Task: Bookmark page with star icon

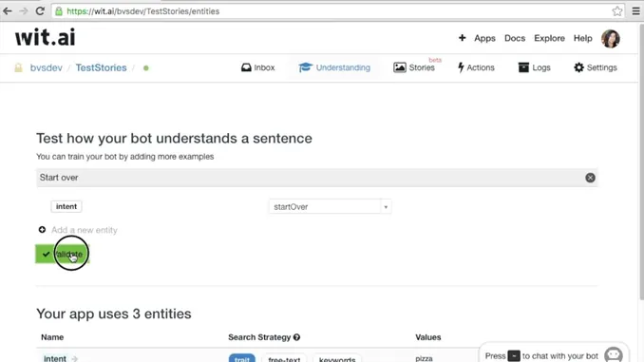Action: tap(616, 11)
